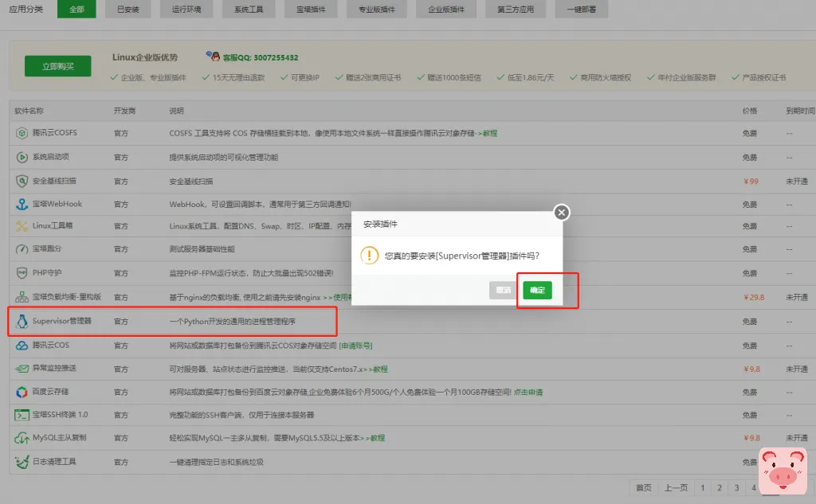This screenshot has width=816, height=504.
Task: Click the 系统启动项 name text
Action: 50,157
